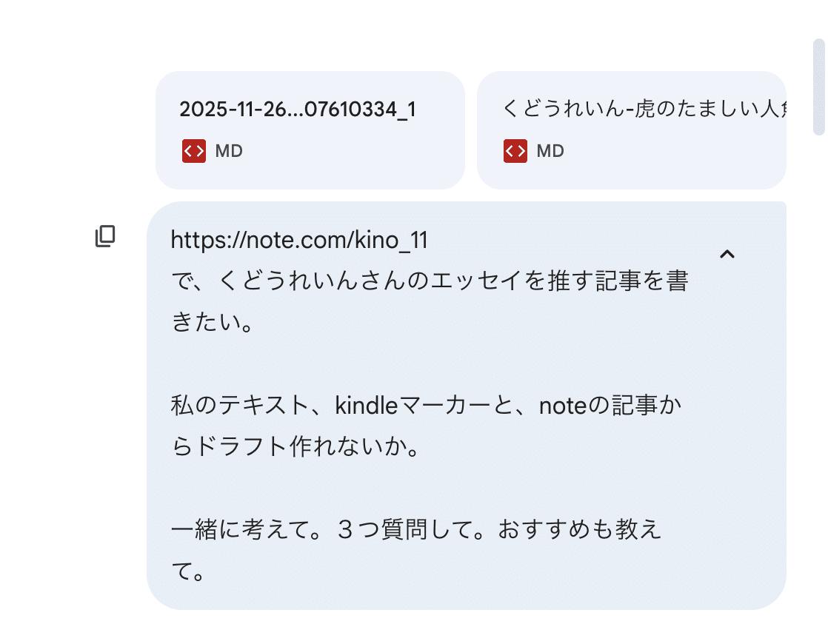The height and width of the screenshot is (644, 828).
Task: Click the caret to shrink the expanded message
Action: click(x=727, y=254)
